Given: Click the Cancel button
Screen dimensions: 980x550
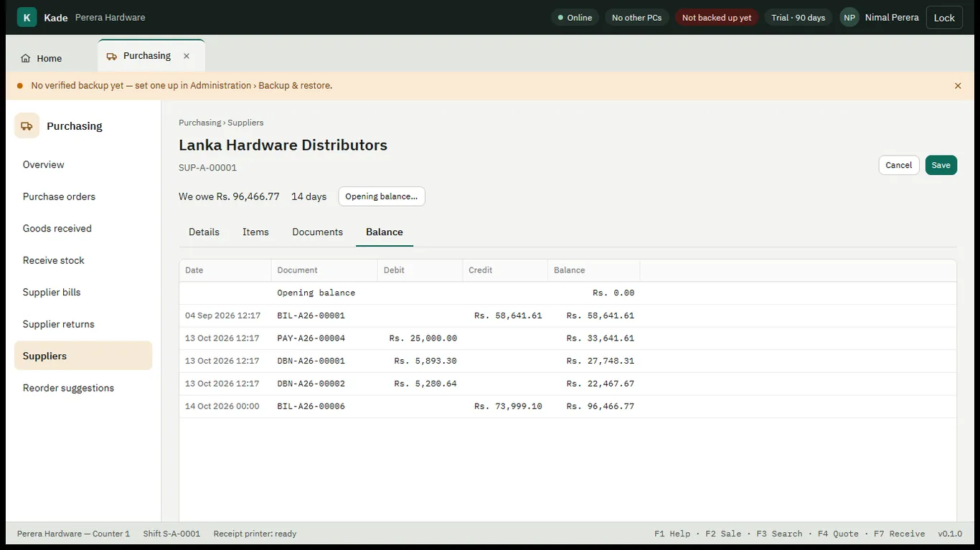Looking at the screenshot, I should click(x=899, y=165).
